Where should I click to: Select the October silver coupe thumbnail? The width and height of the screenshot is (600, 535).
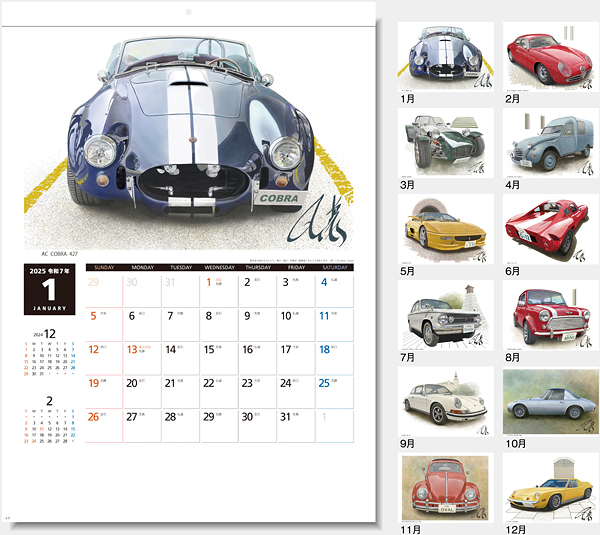pyautogui.click(x=551, y=402)
